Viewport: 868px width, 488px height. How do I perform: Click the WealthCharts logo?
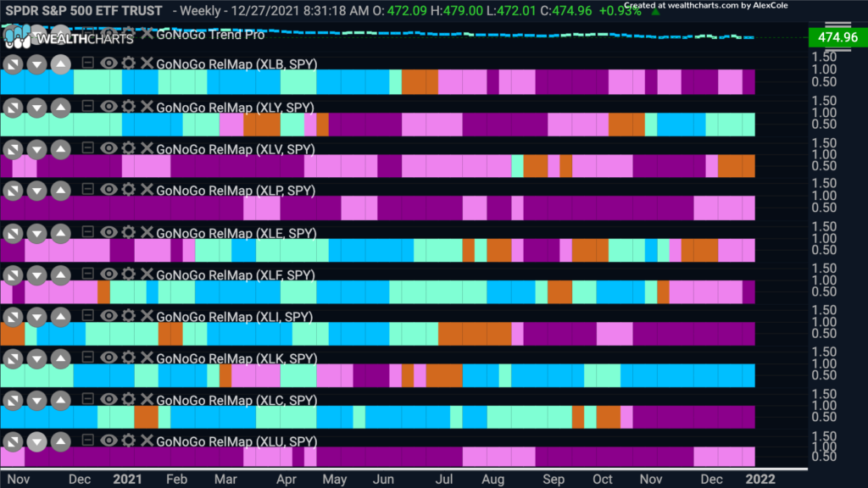pos(69,37)
